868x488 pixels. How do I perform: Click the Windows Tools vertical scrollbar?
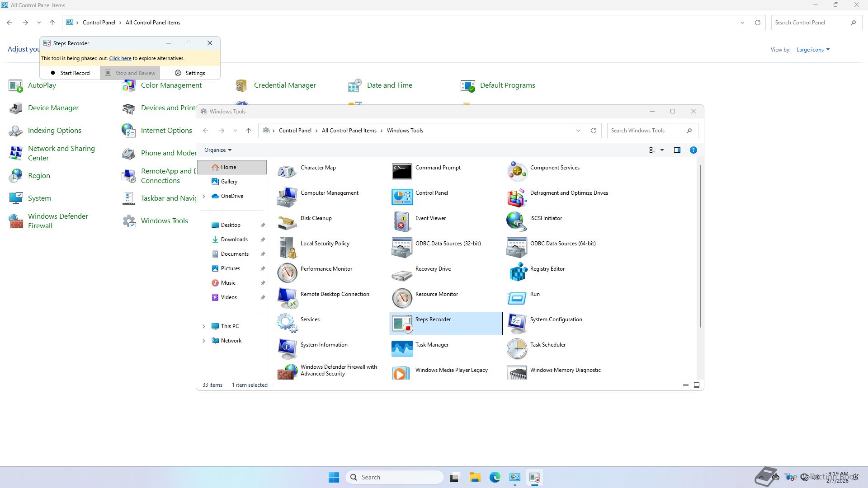point(700,246)
